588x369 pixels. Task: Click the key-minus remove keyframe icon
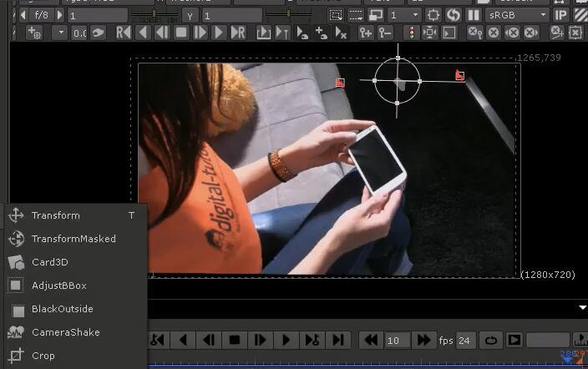click(385, 33)
